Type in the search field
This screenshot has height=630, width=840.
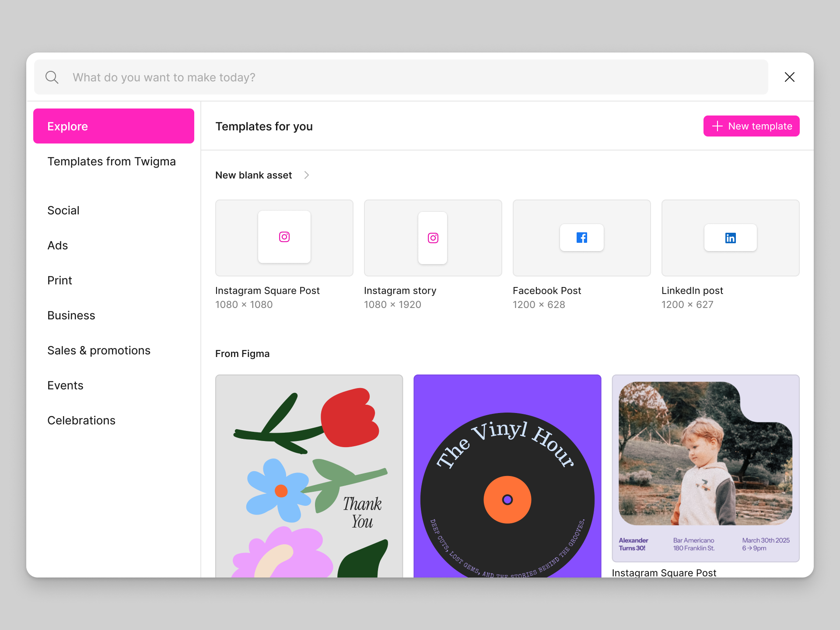tap(306, 77)
